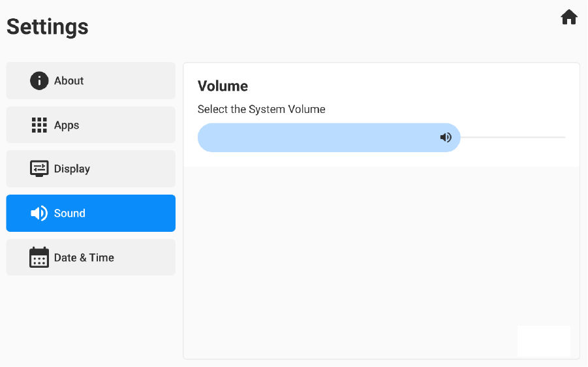Screen dimensions: 588x367
Task: Click the "Select the System Volume" text
Action: (261, 109)
